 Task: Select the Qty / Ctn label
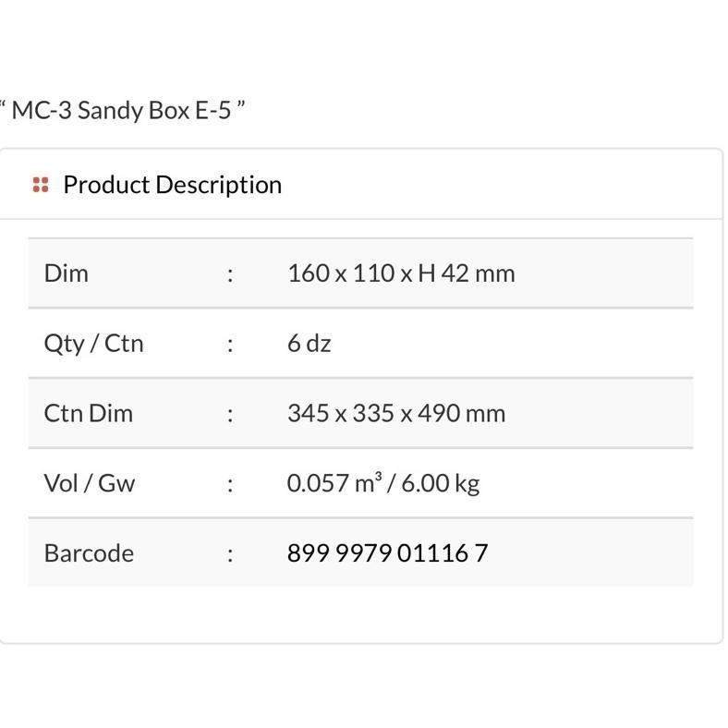93,344
